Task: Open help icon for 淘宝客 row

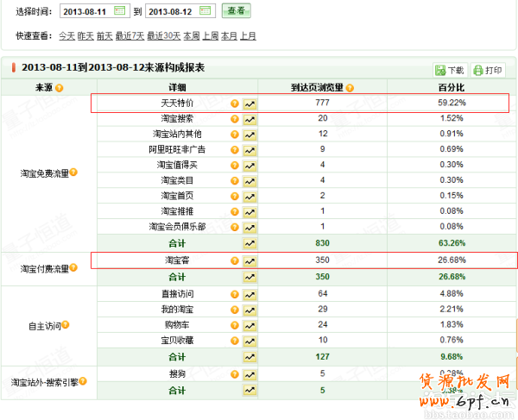Action: pyautogui.click(x=235, y=261)
